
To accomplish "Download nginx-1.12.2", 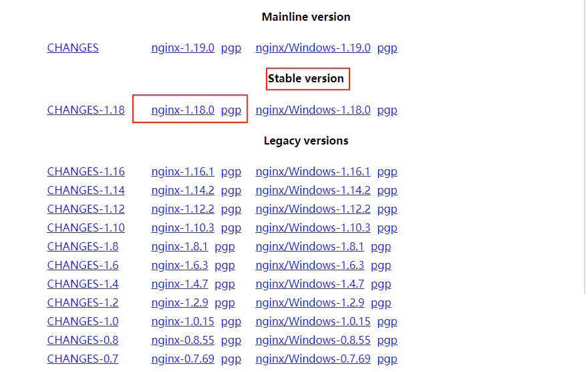I will (182, 209).
